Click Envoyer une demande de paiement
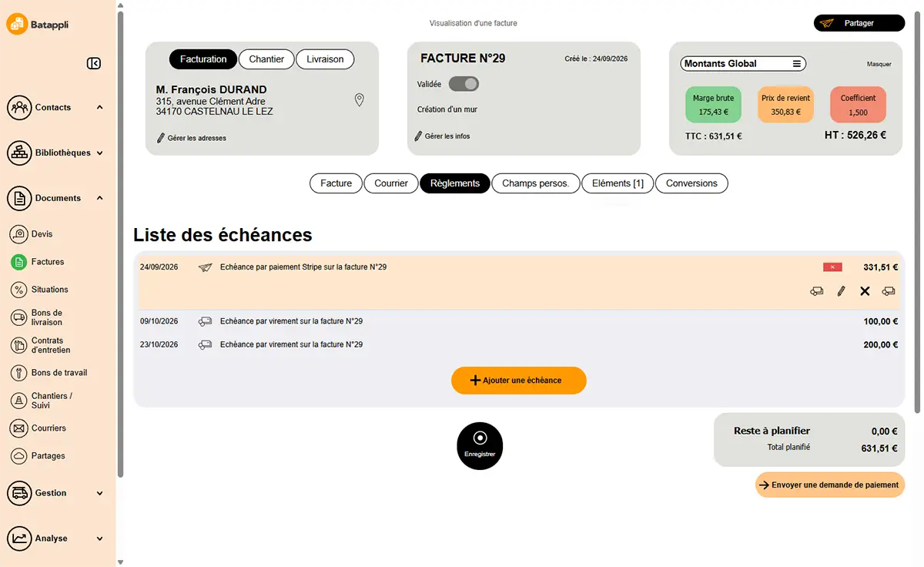924x567 pixels. (830, 485)
